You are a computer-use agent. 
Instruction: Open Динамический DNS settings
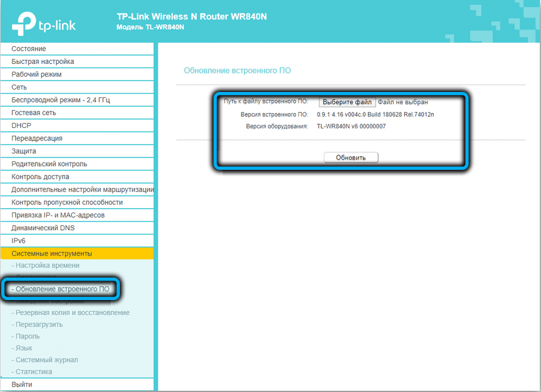coord(43,228)
